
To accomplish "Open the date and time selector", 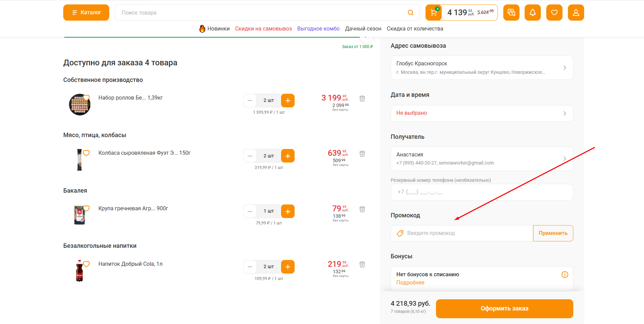I will [x=482, y=113].
